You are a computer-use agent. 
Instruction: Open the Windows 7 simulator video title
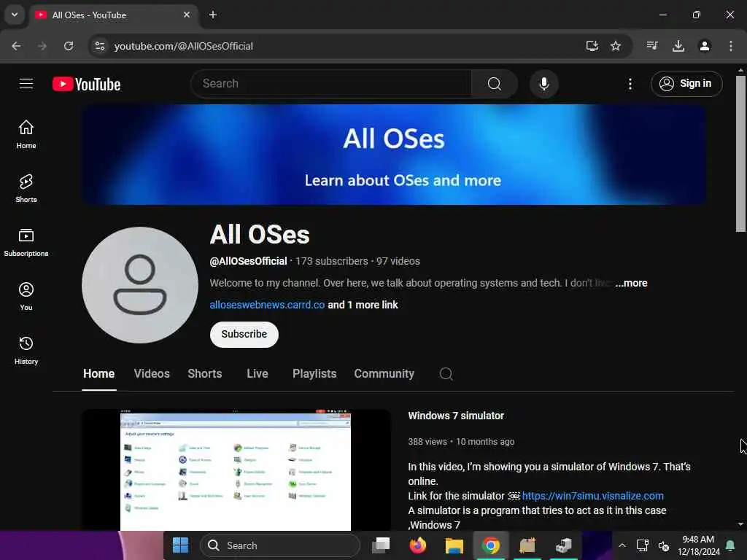(456, 416)
